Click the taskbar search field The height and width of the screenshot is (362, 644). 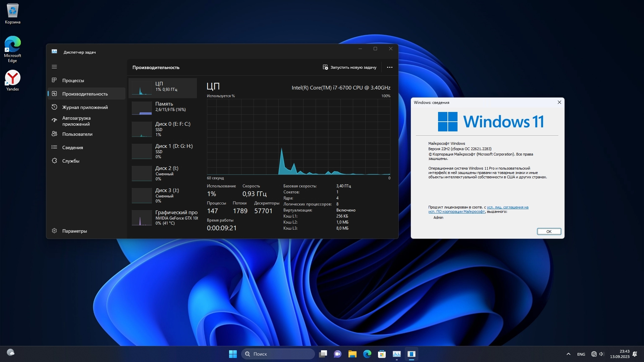click(278, 354)
